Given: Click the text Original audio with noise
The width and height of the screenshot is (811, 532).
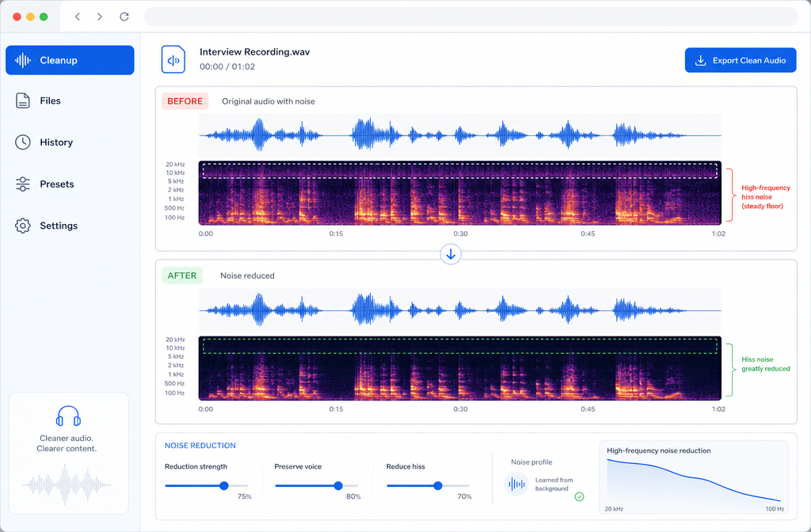Looking at the screenshot, I should coord(268,101).
